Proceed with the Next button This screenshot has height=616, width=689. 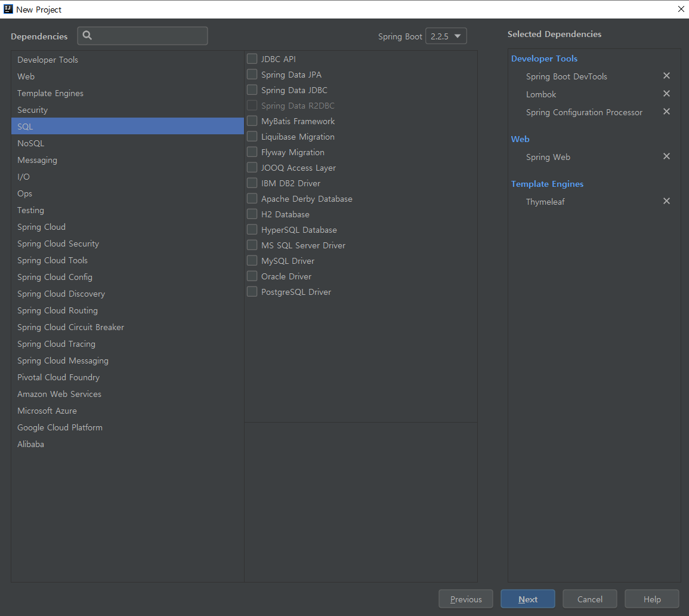point(528,599)
